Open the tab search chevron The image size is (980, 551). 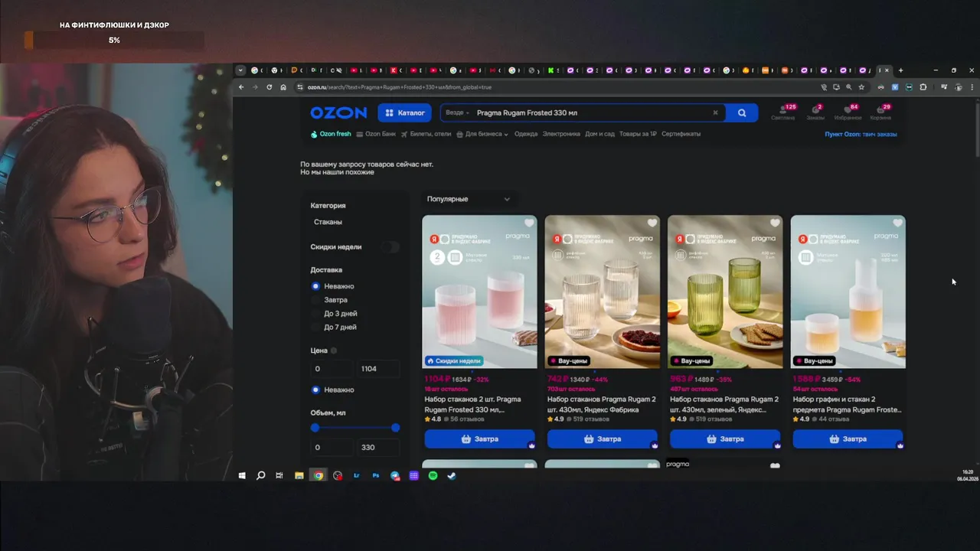(240, 70)
